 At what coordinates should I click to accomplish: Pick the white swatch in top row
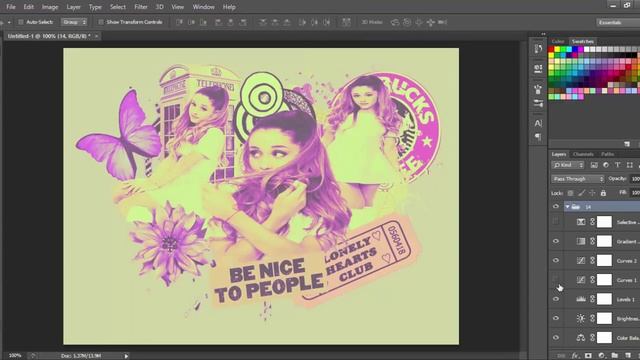(x=587, y=49)
